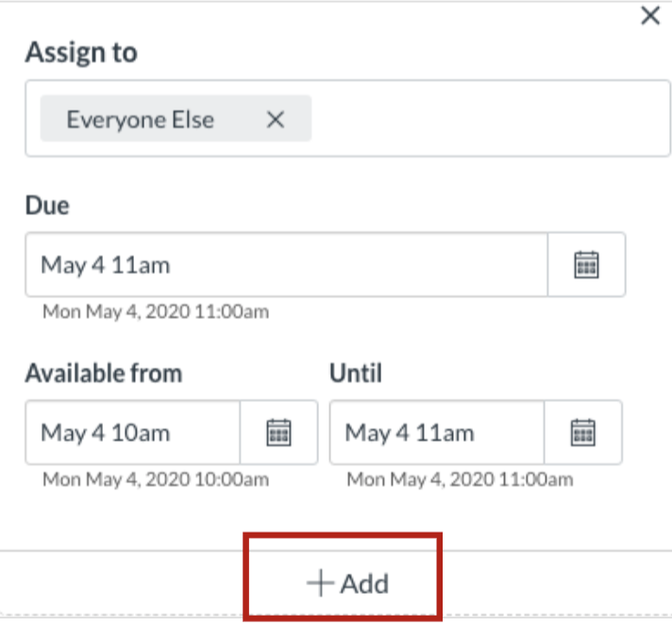Click inside the Due date field
Image resolution: width=672 pixels, height=625 pixels.
click(x=286, y=264)
